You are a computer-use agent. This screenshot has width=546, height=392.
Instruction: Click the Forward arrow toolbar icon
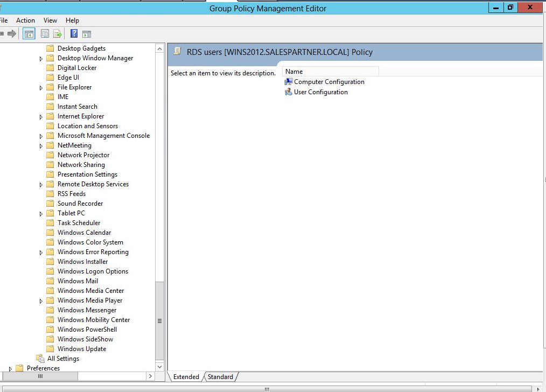[x=12, y=34]
